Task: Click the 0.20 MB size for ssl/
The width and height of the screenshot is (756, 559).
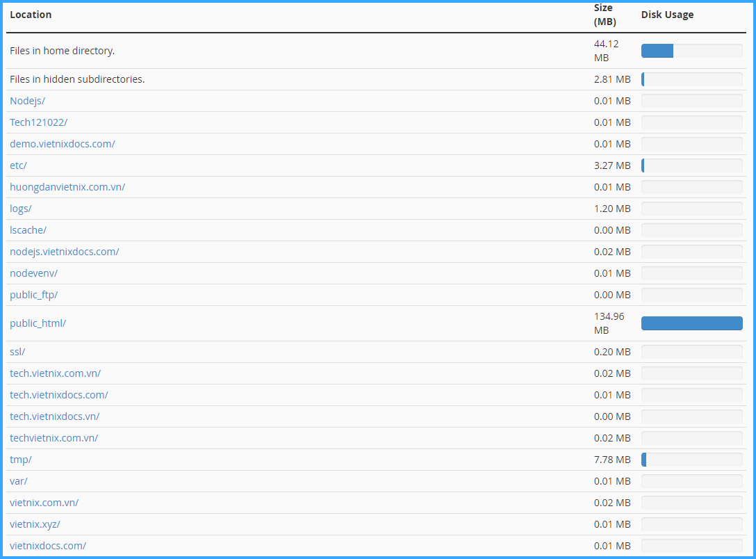Action: 612,352
